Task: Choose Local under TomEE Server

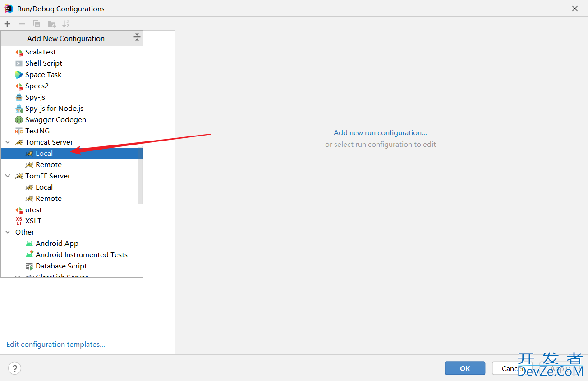Action: coord(72,187)
